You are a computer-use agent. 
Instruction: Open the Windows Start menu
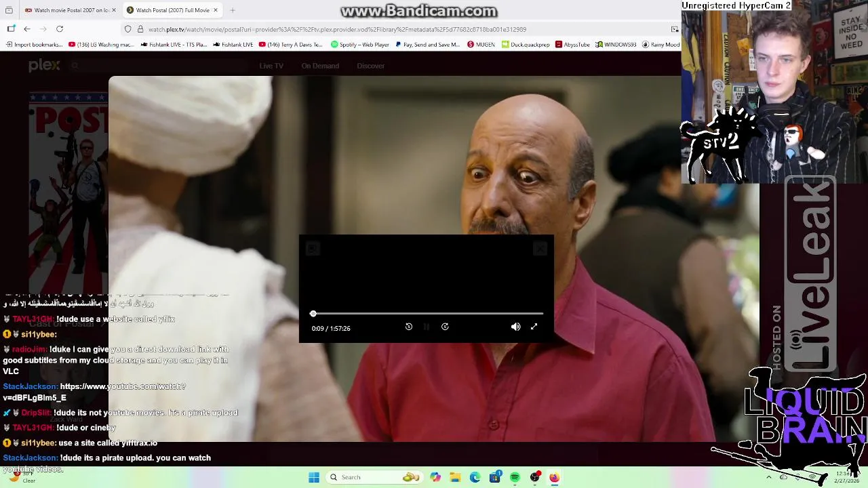314,477
